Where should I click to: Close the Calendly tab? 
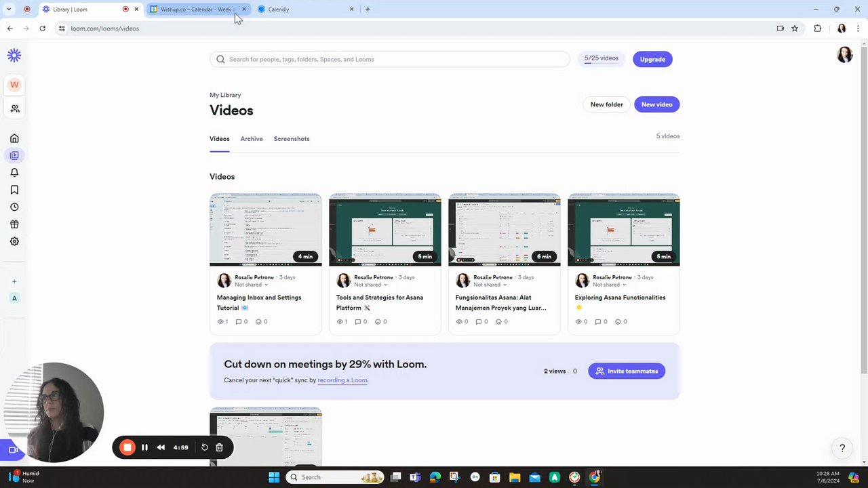[x=351, y=9]
